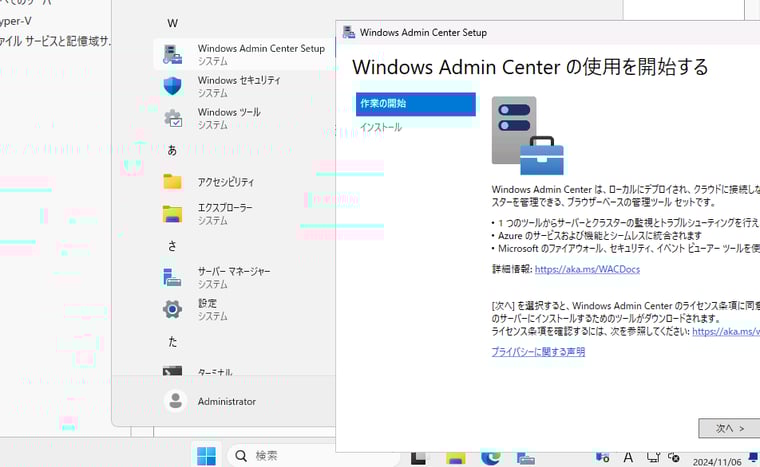Viewport: 760px width, 467px height.
Task: Open the Server Manager taskbar icon
Action: (x=525, y=458)
